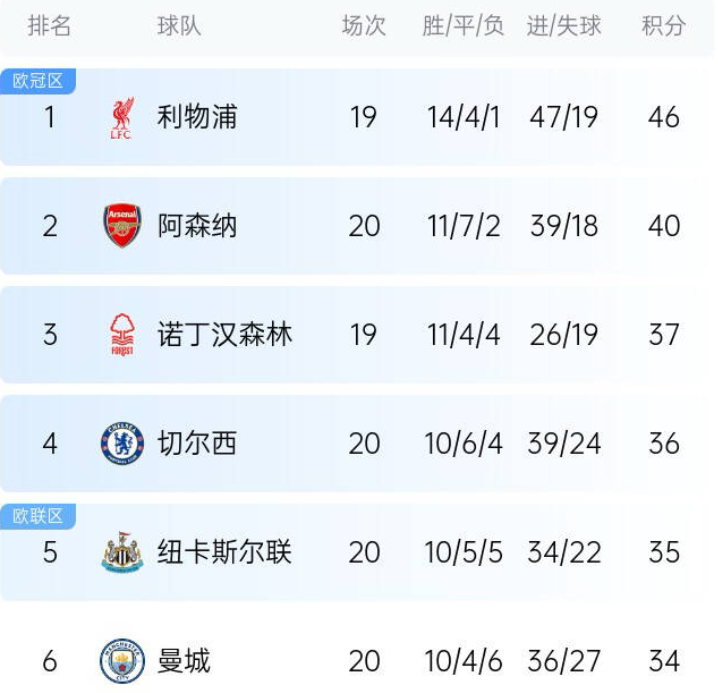
Task: Click the 球队 column header
Action: point(179,27)
